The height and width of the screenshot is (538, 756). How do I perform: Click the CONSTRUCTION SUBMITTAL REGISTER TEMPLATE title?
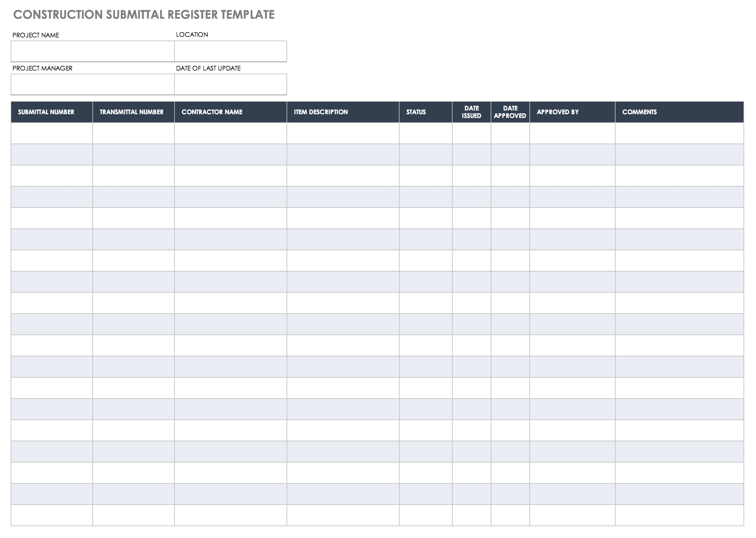pyautogui.click(x=144, y=14)
